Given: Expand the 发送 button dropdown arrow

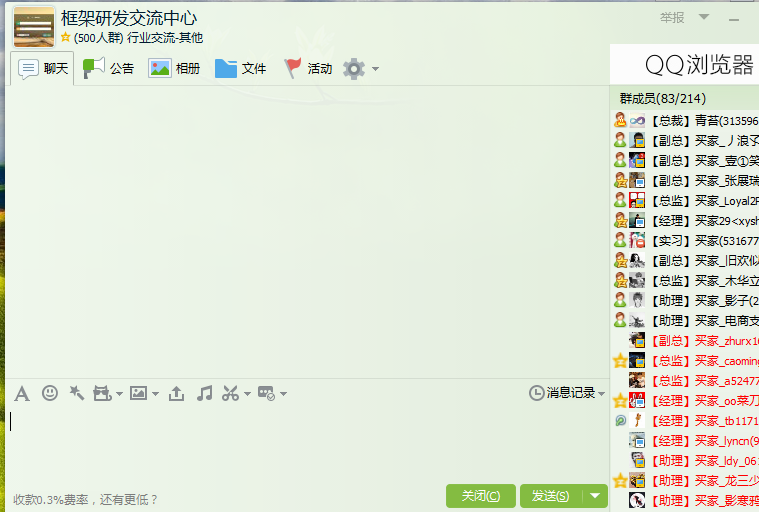Looking at the screenshot, I should click(595, 496).
